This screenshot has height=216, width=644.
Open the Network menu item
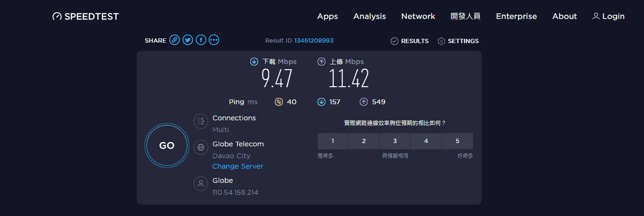[418, 16]
